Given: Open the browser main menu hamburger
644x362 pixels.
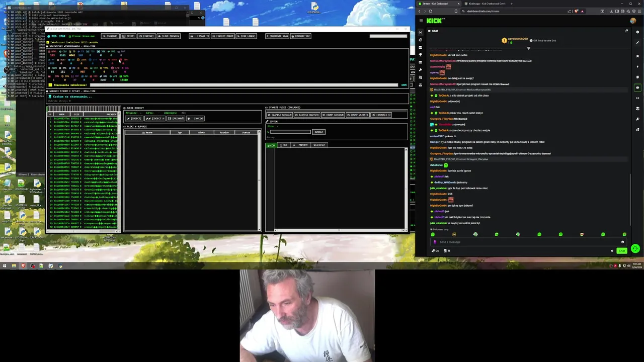Looking at the screenshot, I should pyautogui.click(x=639, y=11).
